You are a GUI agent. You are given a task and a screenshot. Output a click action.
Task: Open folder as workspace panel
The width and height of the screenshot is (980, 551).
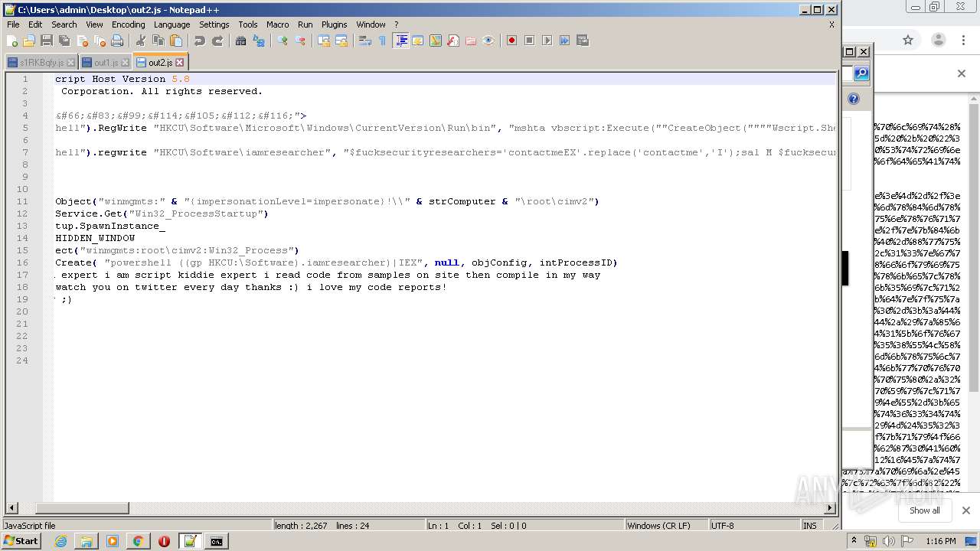click(471, 41)
